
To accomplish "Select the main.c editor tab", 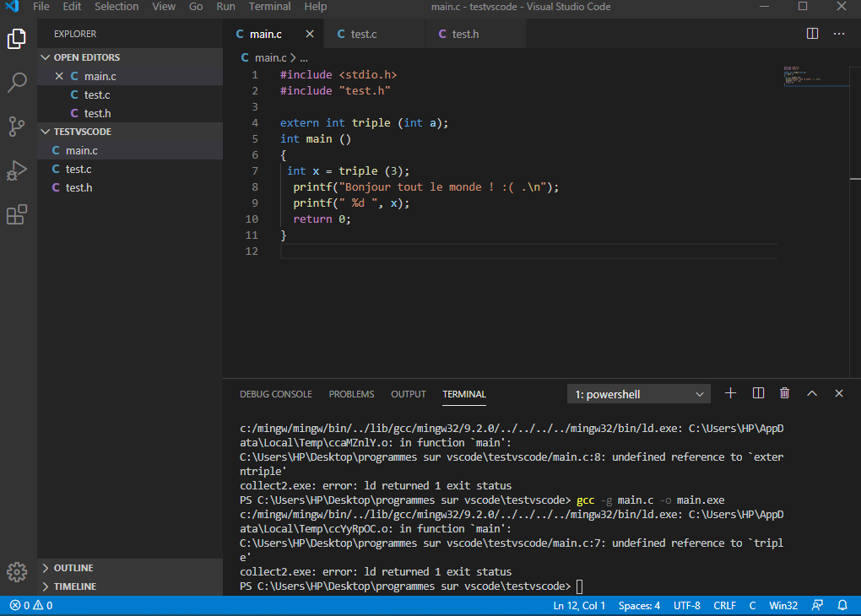I will (x=266, y=34).
